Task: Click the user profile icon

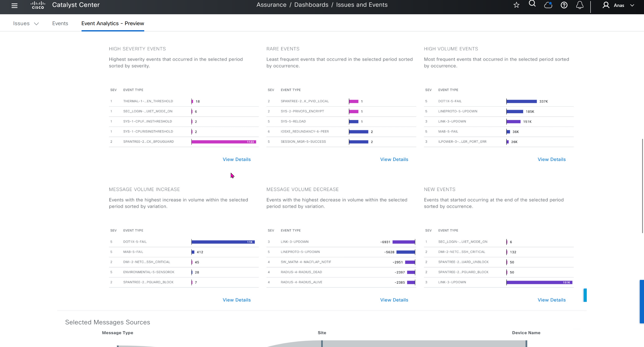Action: pos(606,5)
